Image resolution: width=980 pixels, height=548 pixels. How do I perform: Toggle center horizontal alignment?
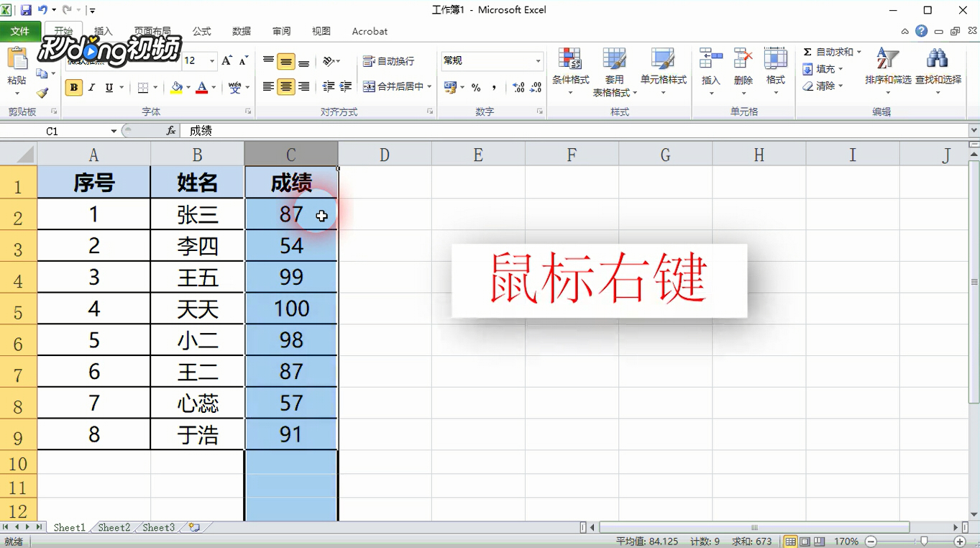tap(286, 86)
